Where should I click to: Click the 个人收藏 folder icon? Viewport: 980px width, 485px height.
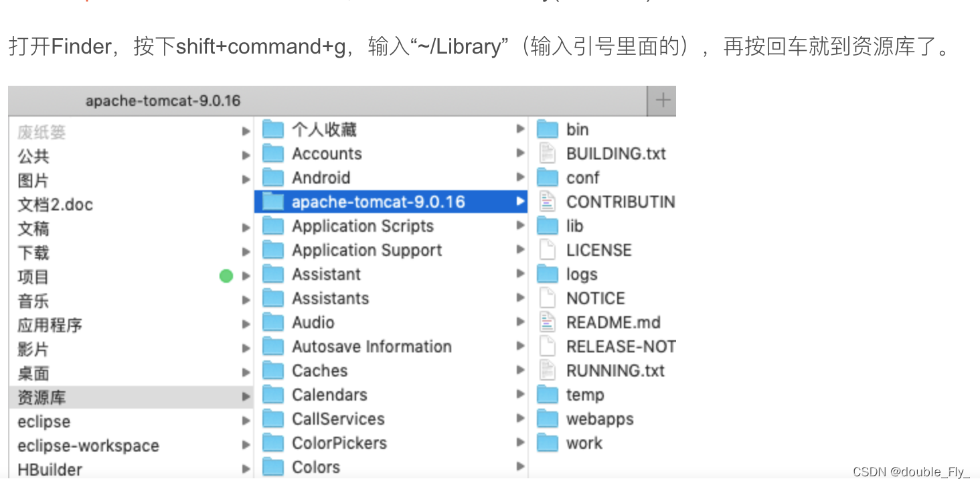(x=273, y=129)
